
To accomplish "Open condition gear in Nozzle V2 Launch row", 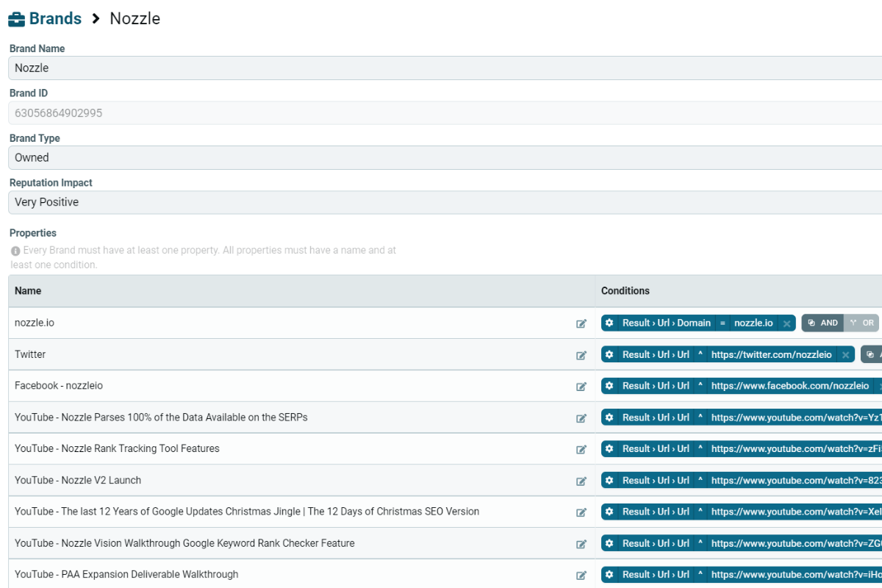I will (609, 480).
